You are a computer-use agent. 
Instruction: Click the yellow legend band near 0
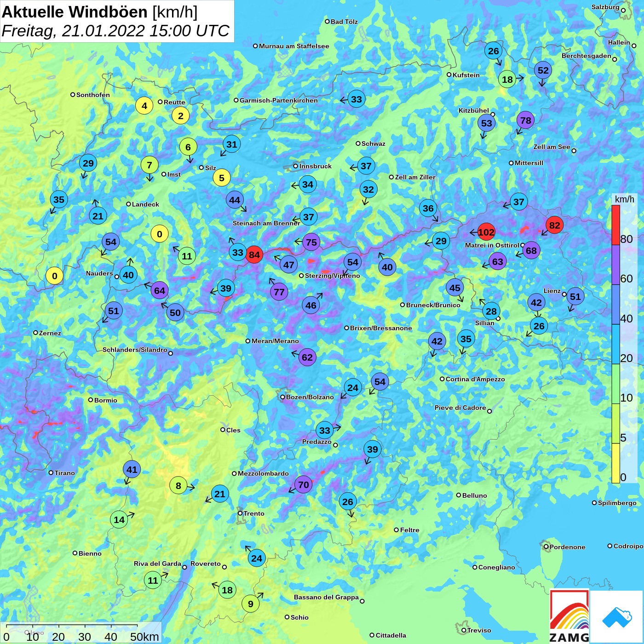click(615, 463)
